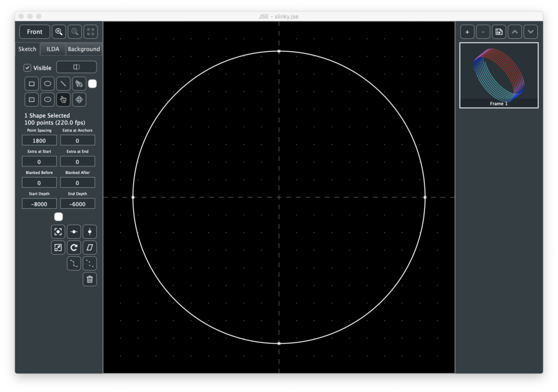This screenshot has height=392, width=558.
Task: Select the Frame 1 thumbnail
Action: [499, 75]
